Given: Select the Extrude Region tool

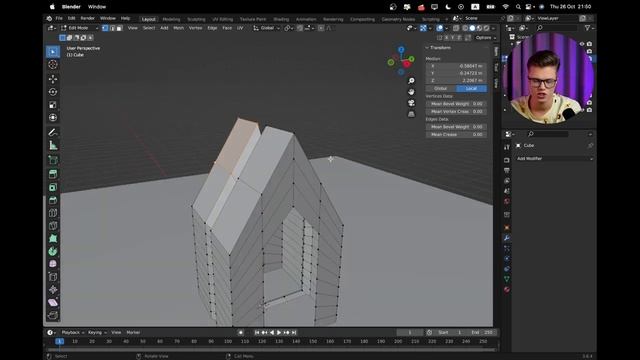Looking at the screenshot, I should [x=53, y=174].
